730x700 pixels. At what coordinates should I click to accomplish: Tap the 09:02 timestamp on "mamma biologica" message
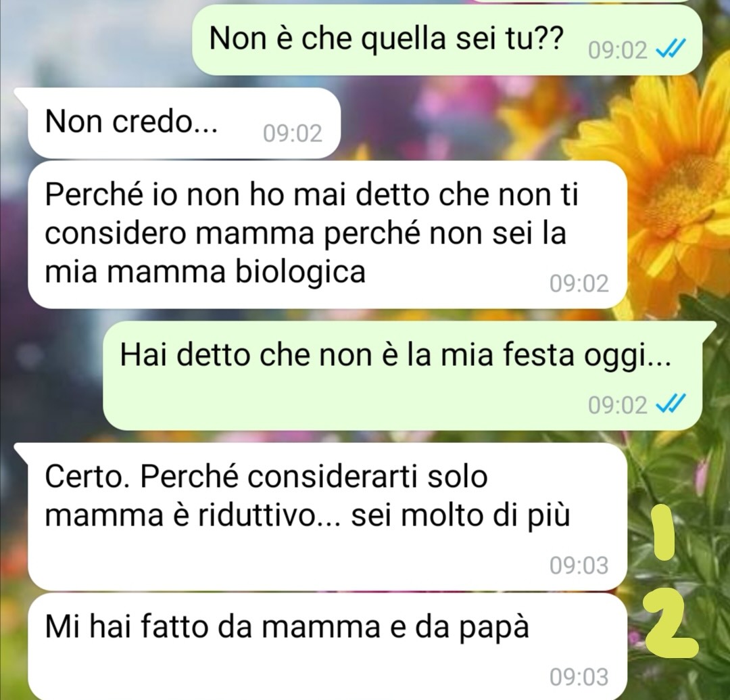tap(579, 283)
